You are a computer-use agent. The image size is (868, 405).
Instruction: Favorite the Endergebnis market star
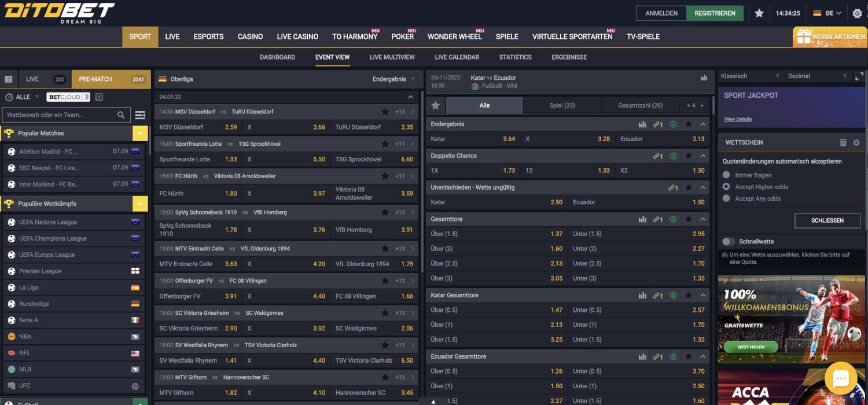coord(689,124)
